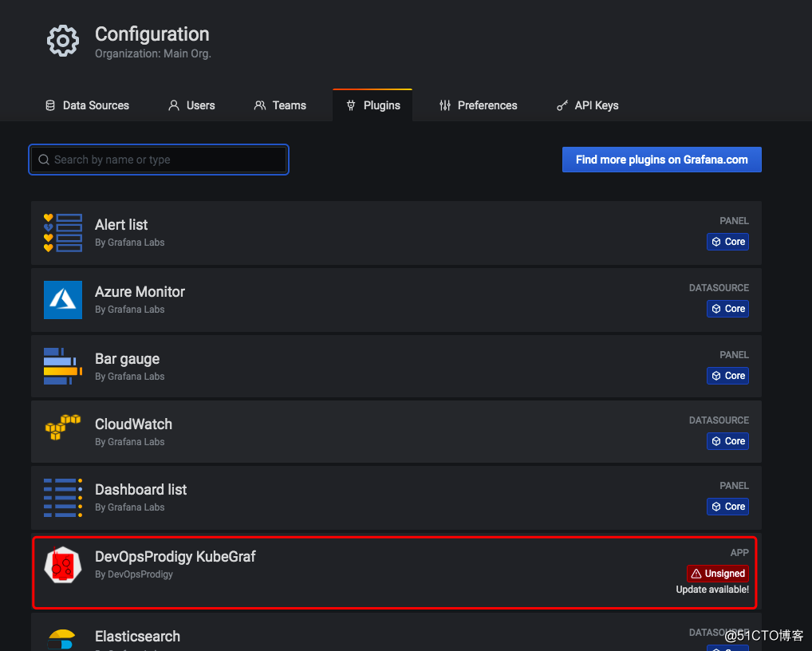812x651 pixels.
Task: Click the Dashboard list plugin icon
Action: pyautogui.click(x=63, y=498)
